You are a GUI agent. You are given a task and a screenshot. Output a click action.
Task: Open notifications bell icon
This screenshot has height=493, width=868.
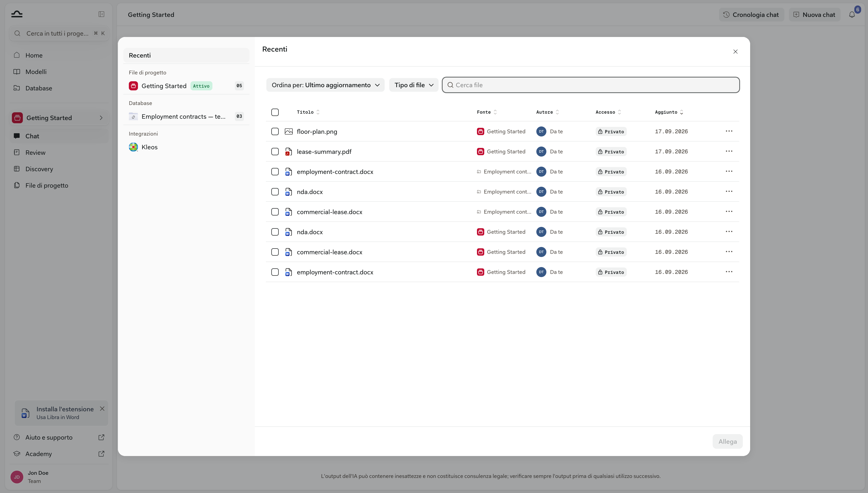852,15
